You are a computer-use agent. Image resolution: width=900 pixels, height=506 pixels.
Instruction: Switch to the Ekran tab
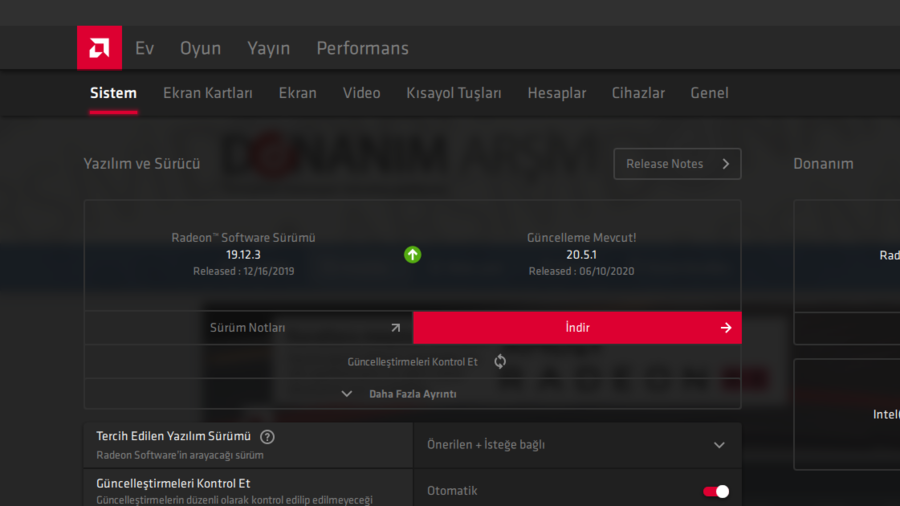pos(297,93)
